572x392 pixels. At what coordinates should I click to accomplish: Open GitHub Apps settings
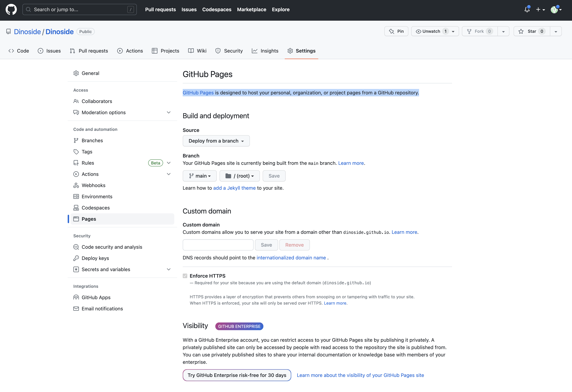122,297
